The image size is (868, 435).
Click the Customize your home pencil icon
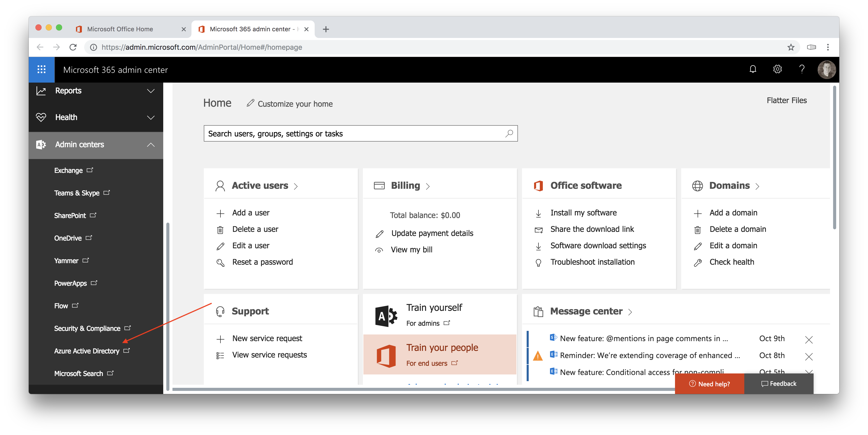[x=250, y=103]
